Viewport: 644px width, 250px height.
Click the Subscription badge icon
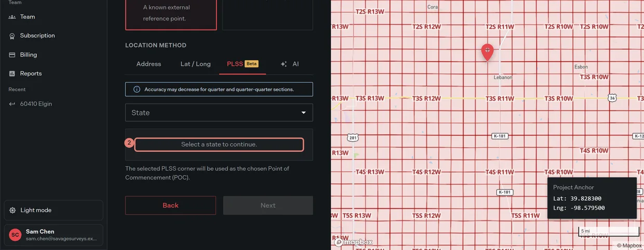coord(12,36)
